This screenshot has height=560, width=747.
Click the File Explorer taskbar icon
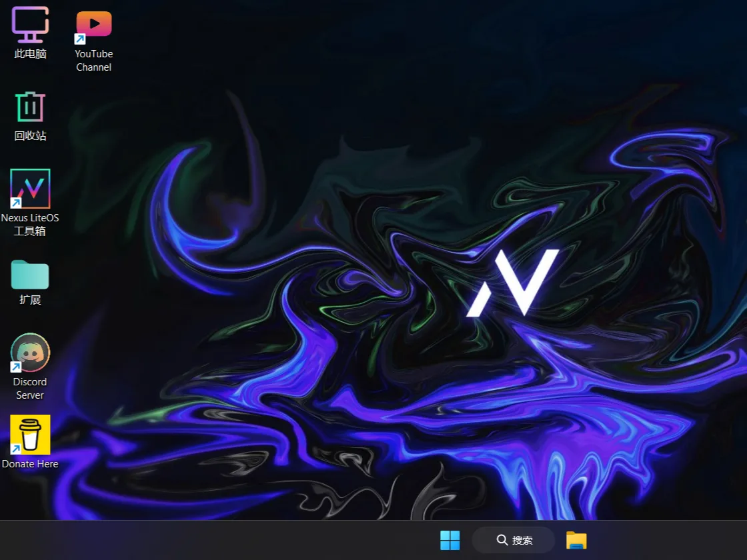[576, 540]
